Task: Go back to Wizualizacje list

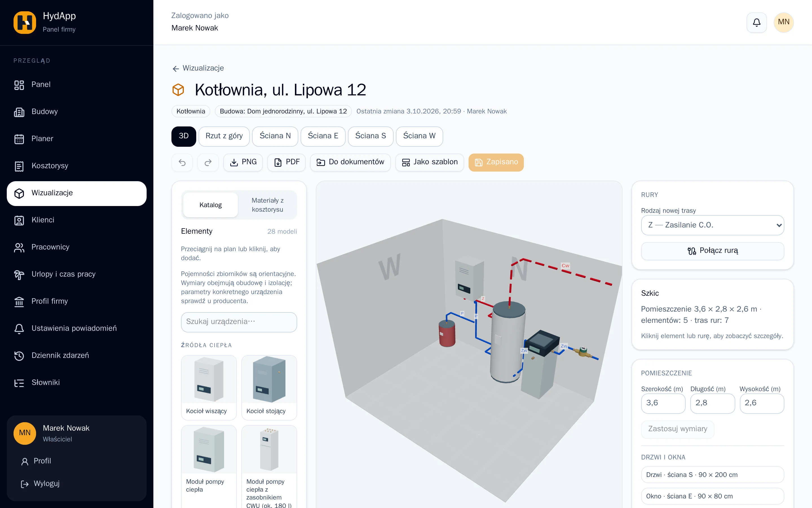Action: click(x=198, y=68)
